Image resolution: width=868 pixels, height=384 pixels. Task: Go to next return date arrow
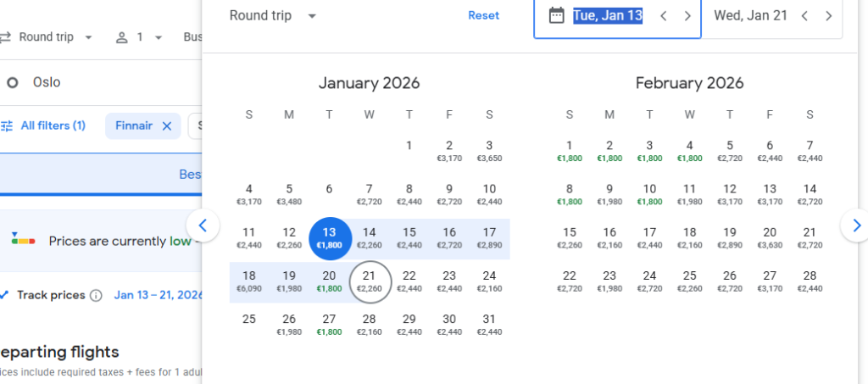pos(829,16)
